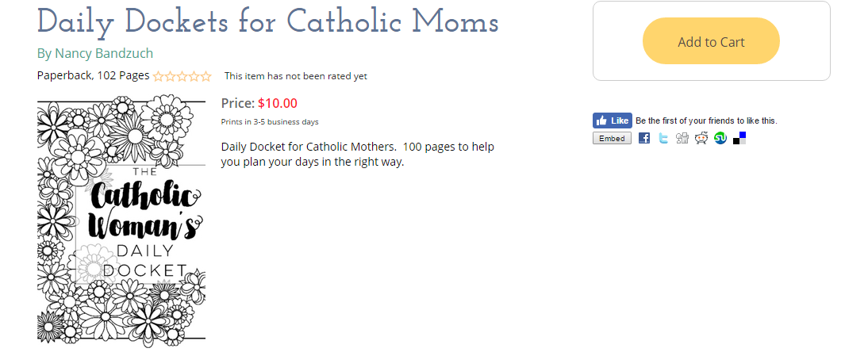This screenshot has height=356, width=868.
Task: Click 'Prints in 3-5 business days' text
Action: click(x=270, y=121)
